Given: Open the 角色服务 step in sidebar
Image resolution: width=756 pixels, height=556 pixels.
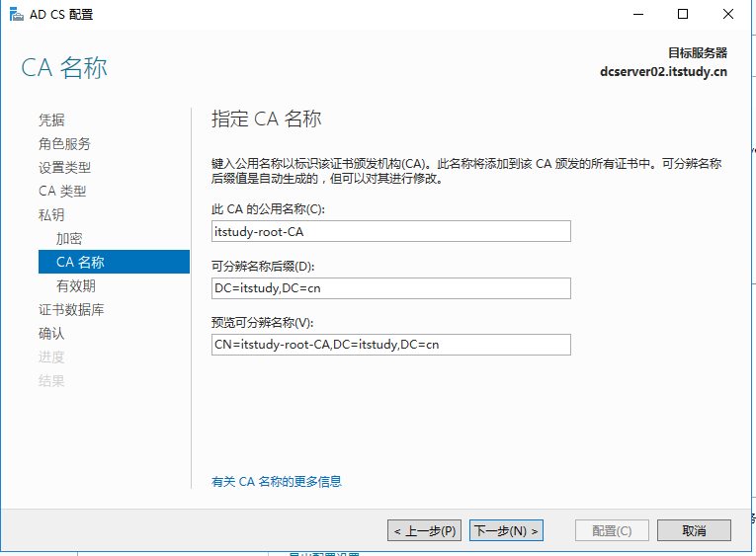Looking at the screenshot, I should [x=64, y=143].
